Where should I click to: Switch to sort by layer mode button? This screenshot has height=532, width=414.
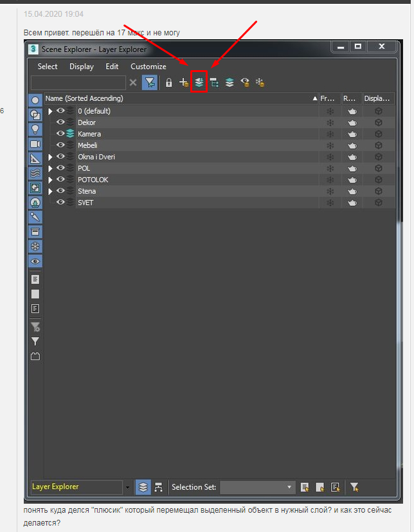[x=143, y=487]
